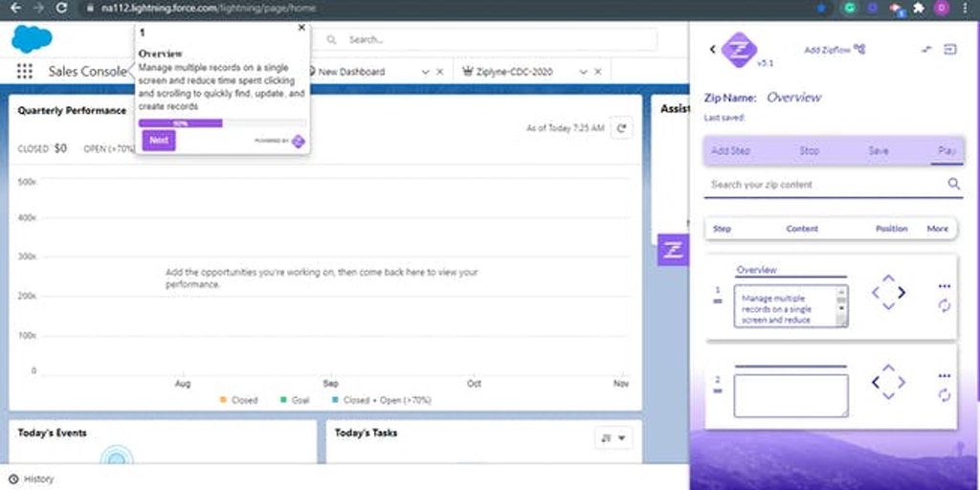980x490 pixels.
Task: Click the browser back arrow
Action: 16,8
